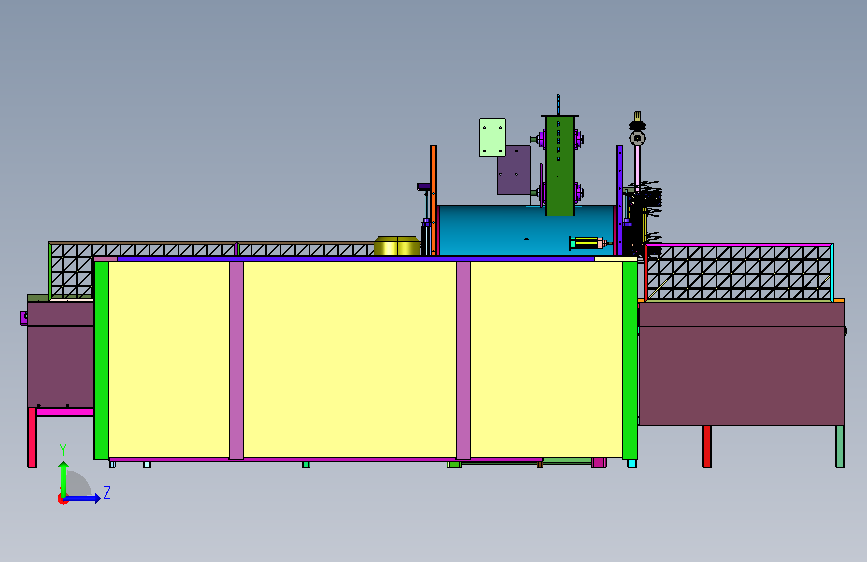Select the blue-violet top rail above the yellow panels
The width and height of the screenshot is (867, 562).
(356, 258)
